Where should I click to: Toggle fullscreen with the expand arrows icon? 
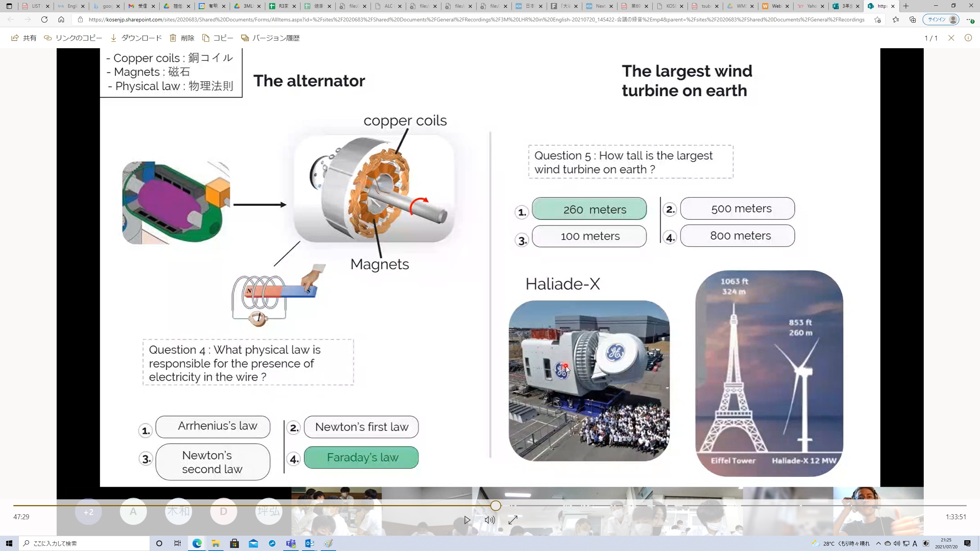513,520
